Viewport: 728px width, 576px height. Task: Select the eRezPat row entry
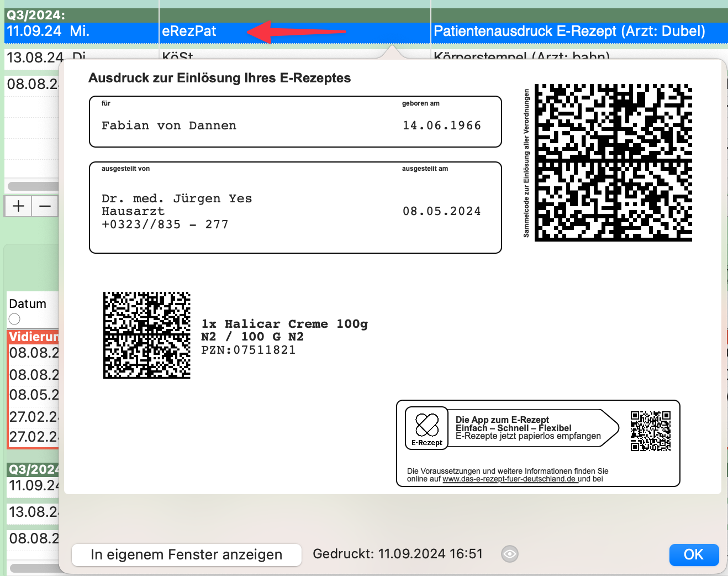(189, 31)
